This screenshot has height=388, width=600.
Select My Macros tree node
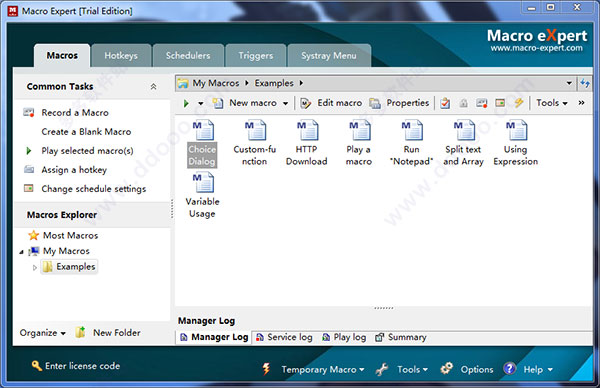[x=60, y=251]
